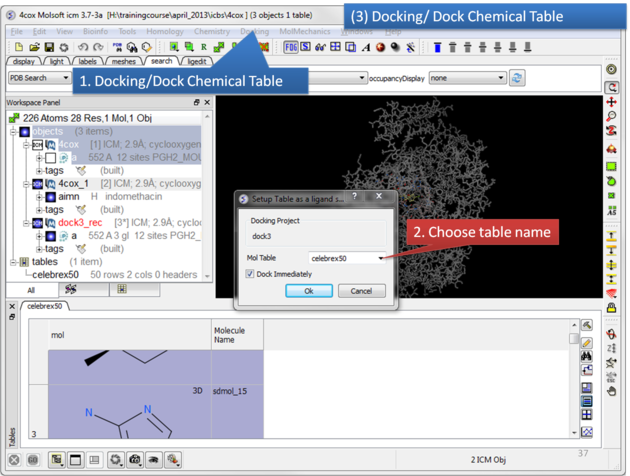Click the FOG toggle icon in toolbar

point(291,47)
